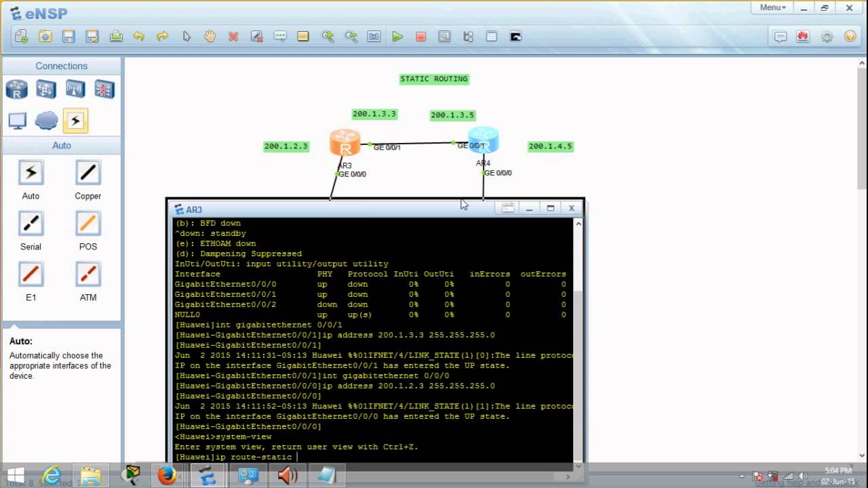
Task: Click the Save As icon
Action: coord(92,37)
